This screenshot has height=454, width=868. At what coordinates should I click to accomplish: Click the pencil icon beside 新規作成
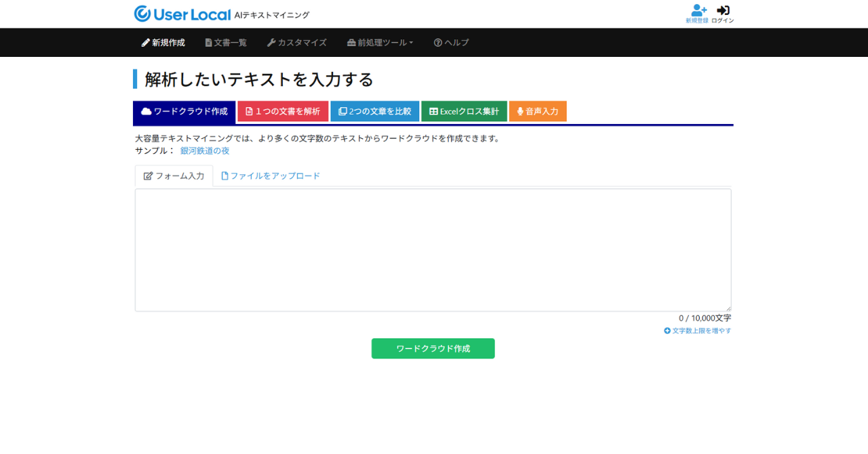146,43
